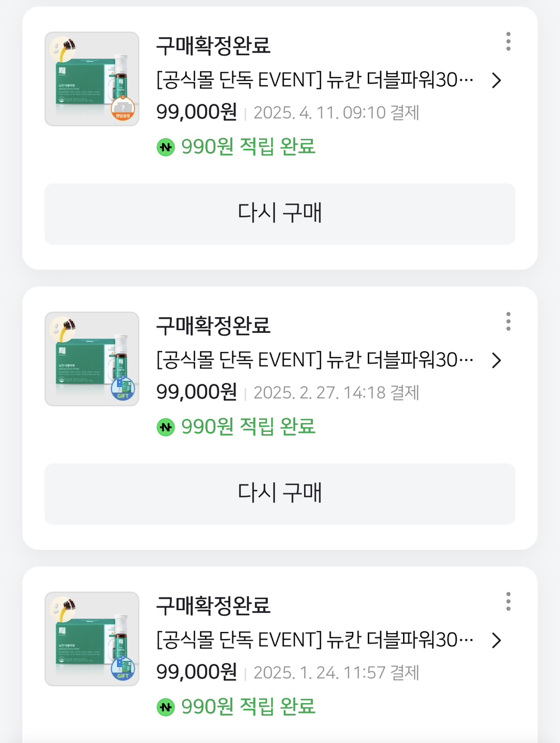
Task: Open product title link on January 24 order
Action: (314, 640)
